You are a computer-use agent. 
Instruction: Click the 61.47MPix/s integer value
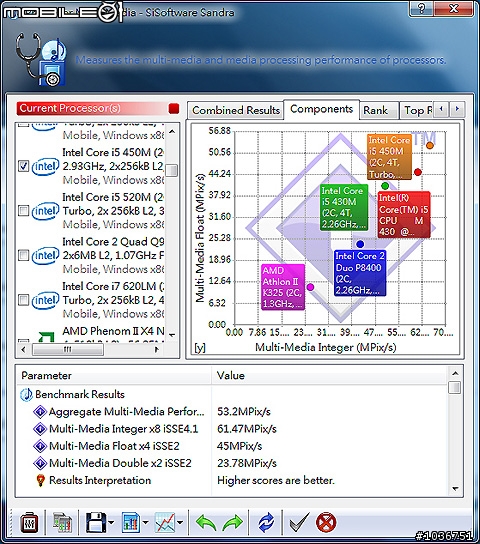(x=247, y=429)
